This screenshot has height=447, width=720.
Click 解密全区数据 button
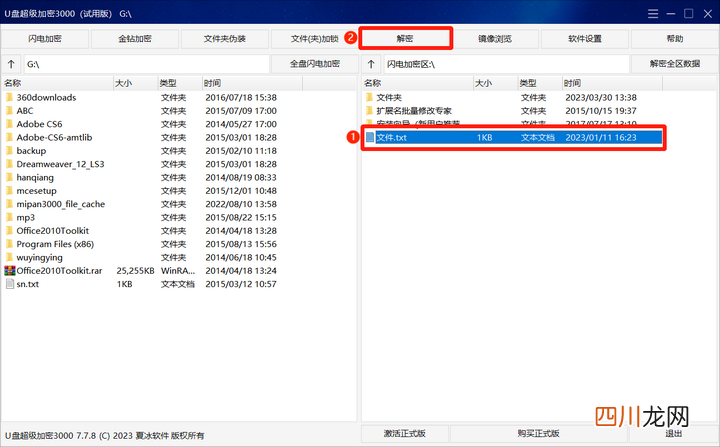click(675, 64)
